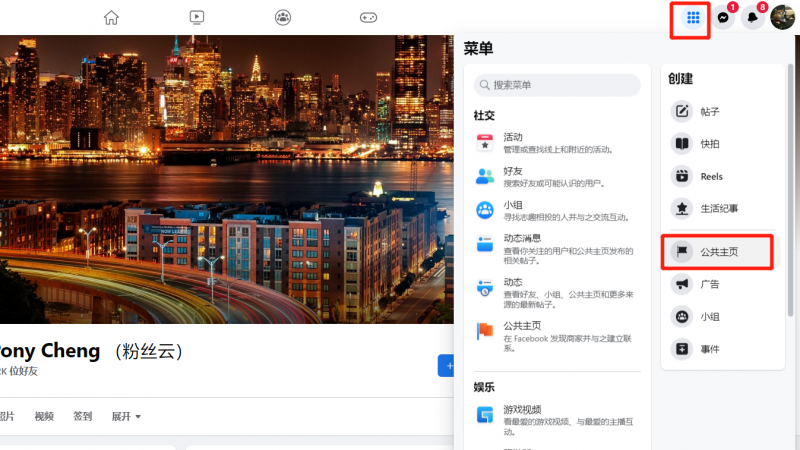This screenshot has height=450, width=800.
Task: Open 动态消息 news feed icon
Action: 485,244
